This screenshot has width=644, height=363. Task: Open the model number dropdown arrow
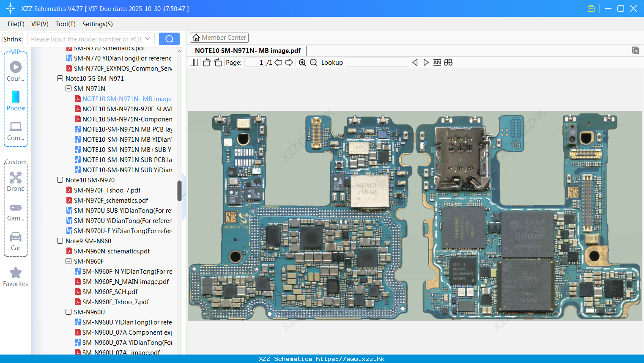tap(148, 39)
